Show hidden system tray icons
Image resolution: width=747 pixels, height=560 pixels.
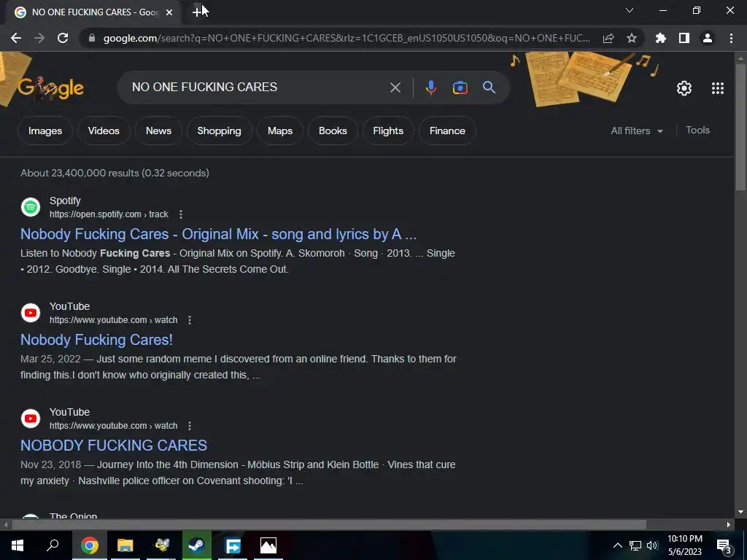pos(617,545)
